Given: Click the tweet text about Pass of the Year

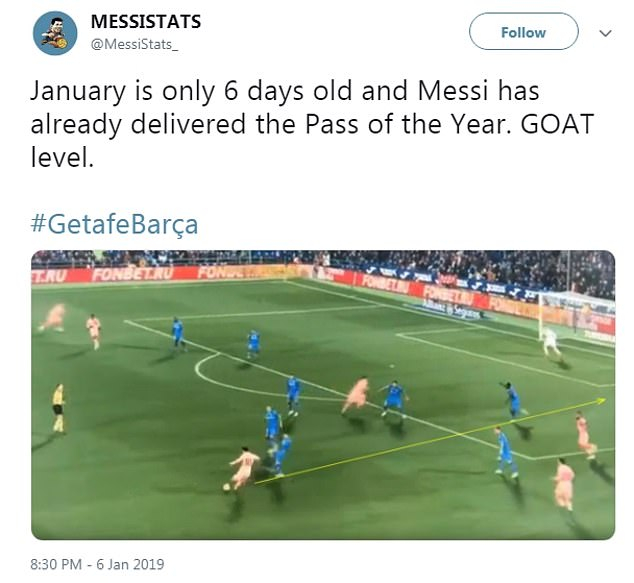Looking at the screenshot, I should pyautogui.click(x=312, y=124).
